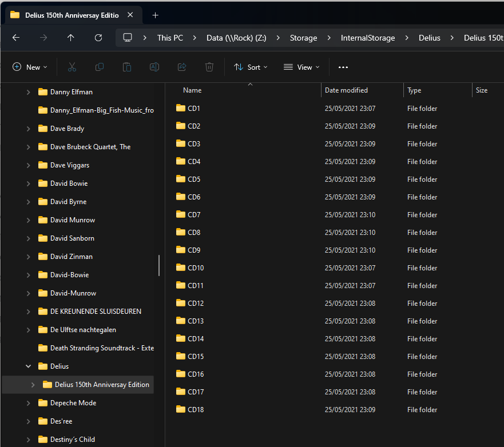Select the CD9 folder icon

pos(181,250)
